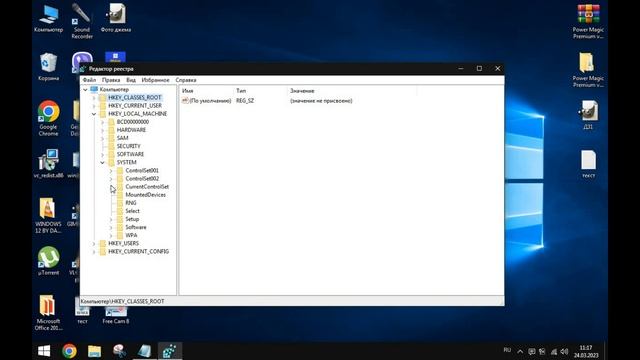The height and width of the screenshot is (360, 640).
Task: Select the SOFTWARE key under HKEY_LOCAL_MACHINE
Action: click(130, 154)
